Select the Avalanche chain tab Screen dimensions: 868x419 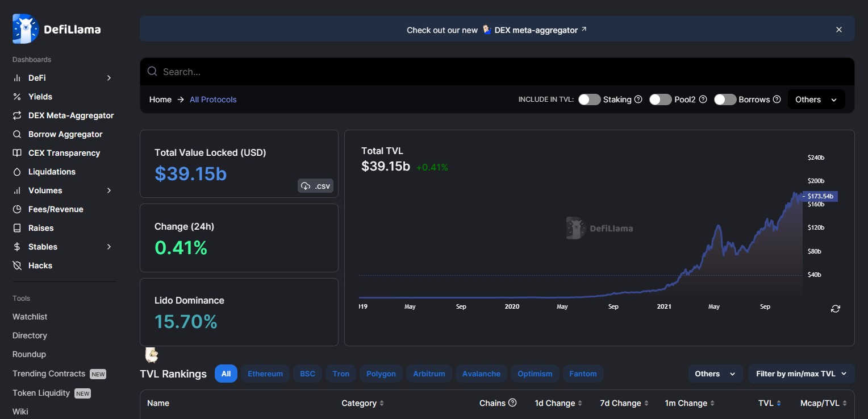[x=481, y=374]
